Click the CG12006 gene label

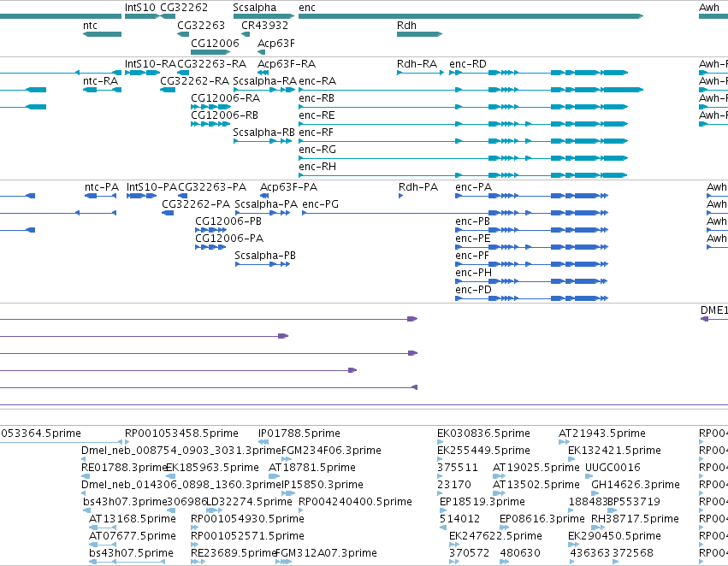tap(215, 43)
